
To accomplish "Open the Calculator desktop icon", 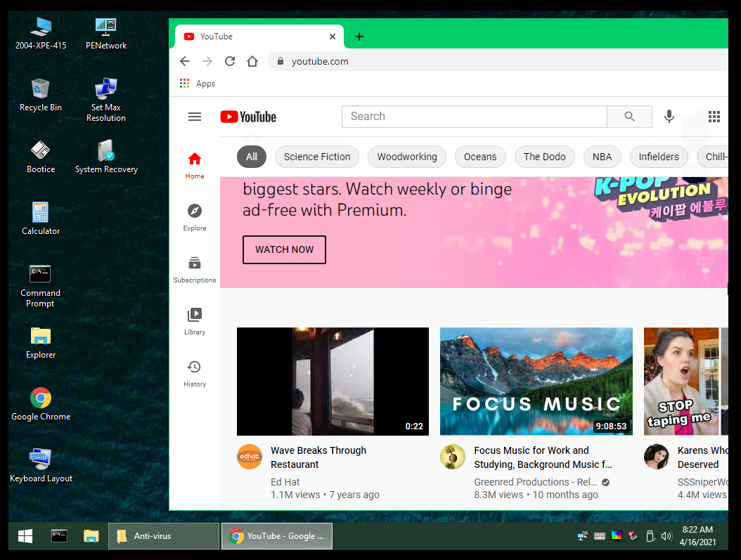I will tap(41, 218).
